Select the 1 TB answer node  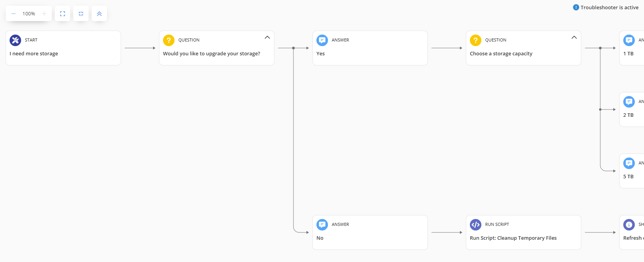tap(631, 53)
